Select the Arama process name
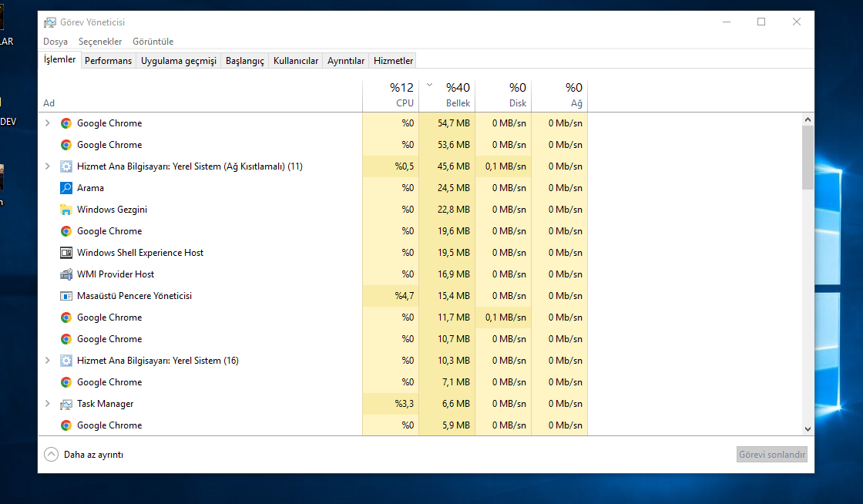Viewport: 863px width, 504px height. (x=90, y=187)
